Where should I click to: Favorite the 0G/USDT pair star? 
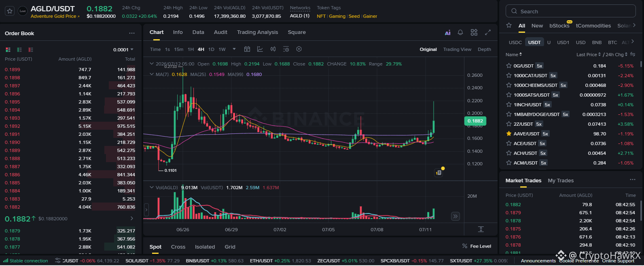(x=509, y=66)
